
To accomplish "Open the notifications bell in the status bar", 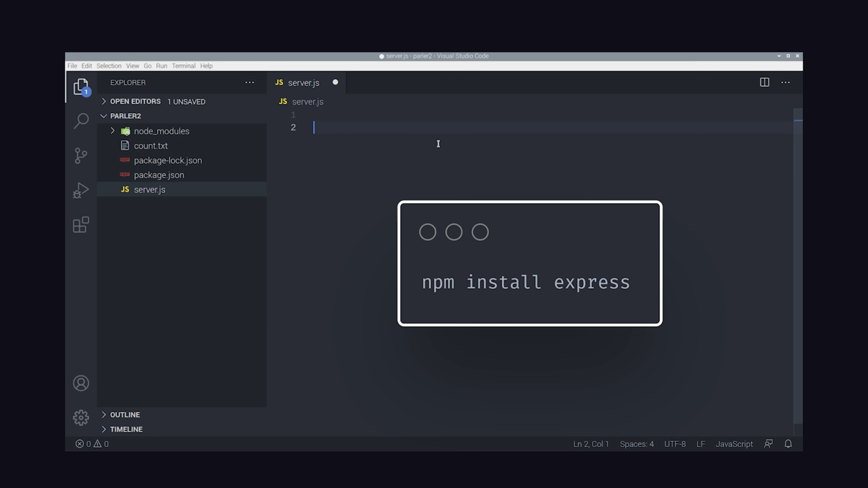I will [x=788, y=444].
